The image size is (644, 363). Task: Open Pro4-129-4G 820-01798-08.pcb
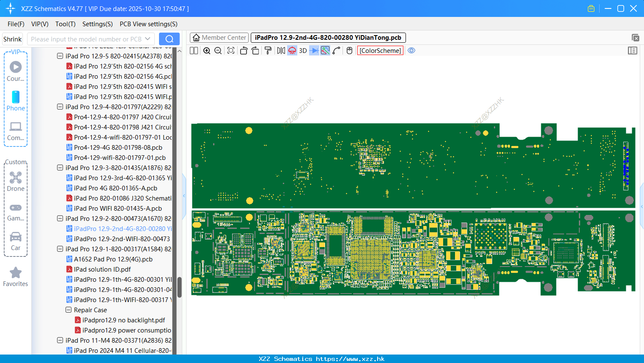[118, 147]
